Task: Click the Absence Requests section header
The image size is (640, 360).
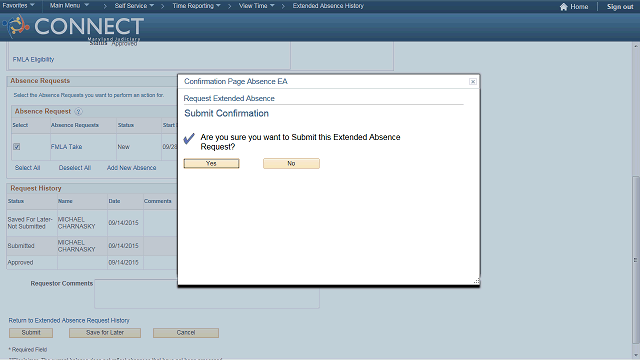Action: (x=40, y=81)
